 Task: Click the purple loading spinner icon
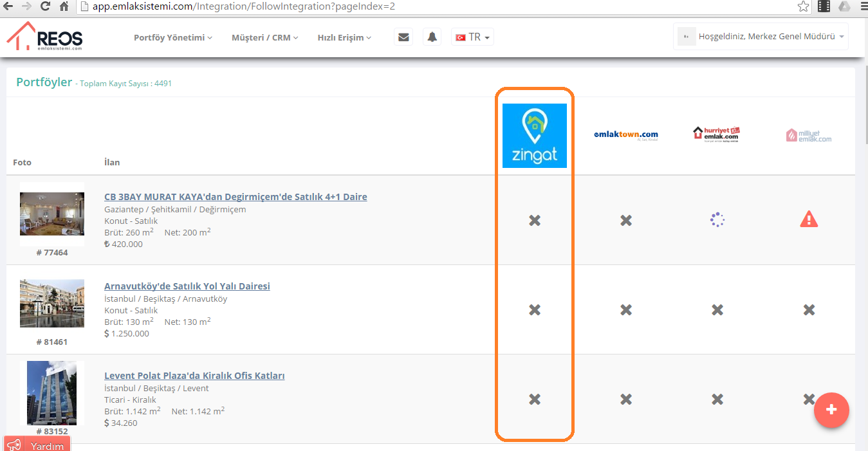tap(717, 220)
